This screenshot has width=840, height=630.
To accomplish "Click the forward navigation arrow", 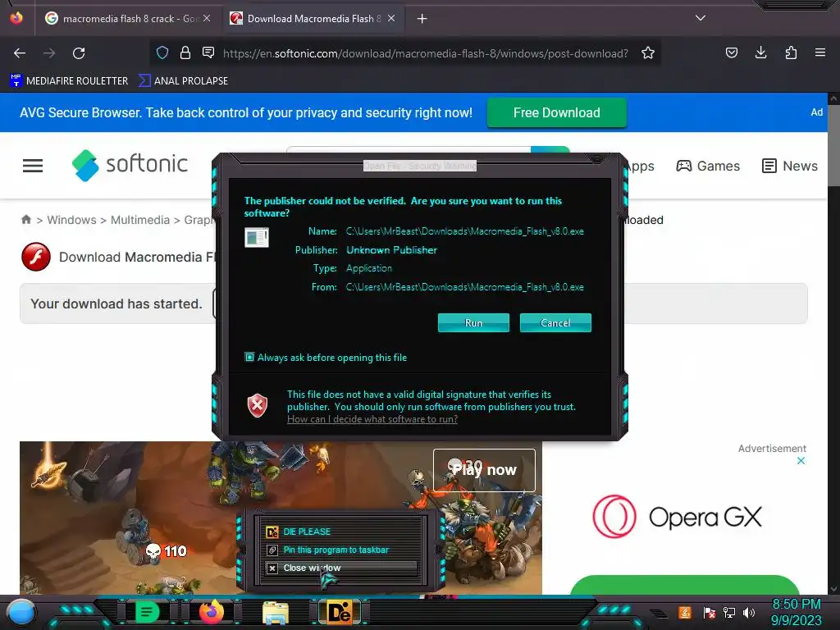I will 49,53.
